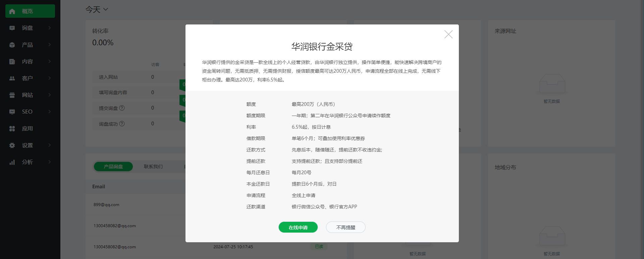Click the 不再提醒 button
Viewport: 644px width, 259px height.
(x=346, y=227)
